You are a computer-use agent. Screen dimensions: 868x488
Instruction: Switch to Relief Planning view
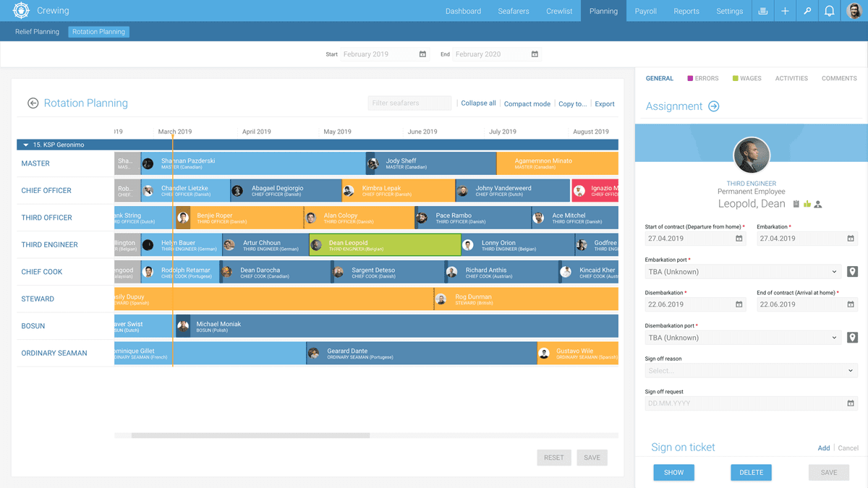[x=37, y=32]
